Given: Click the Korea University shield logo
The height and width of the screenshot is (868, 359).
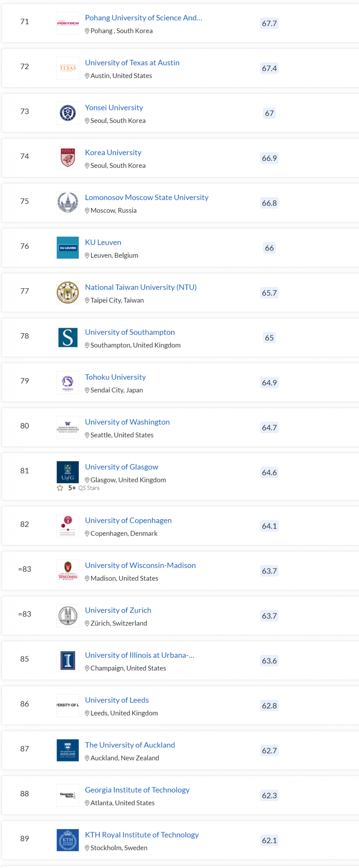Looking at the screenshot, I should [67, 158].
